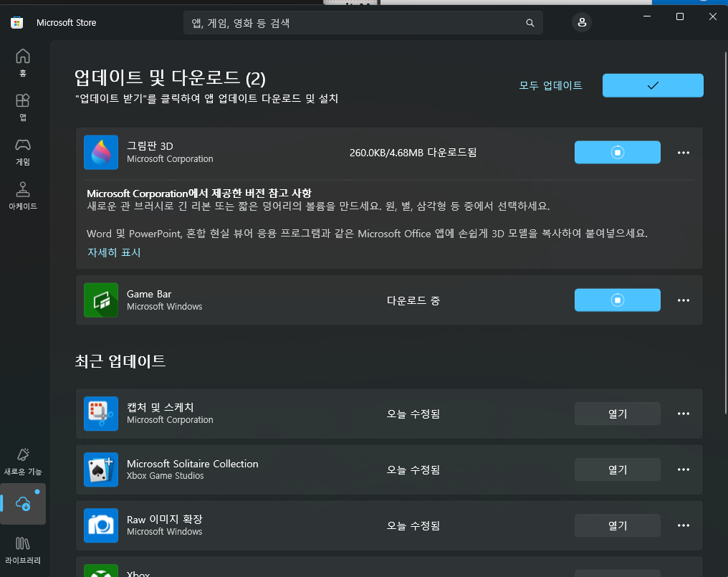Click the 최근 업데이트 heading
Viewport: 728px width, 577px height.
tap(120, 361)
